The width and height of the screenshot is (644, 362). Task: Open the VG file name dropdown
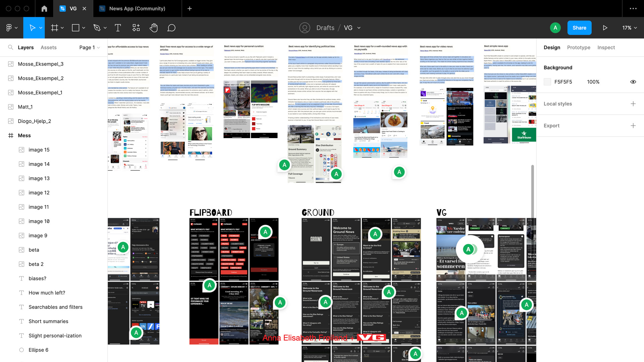point(359,28)
